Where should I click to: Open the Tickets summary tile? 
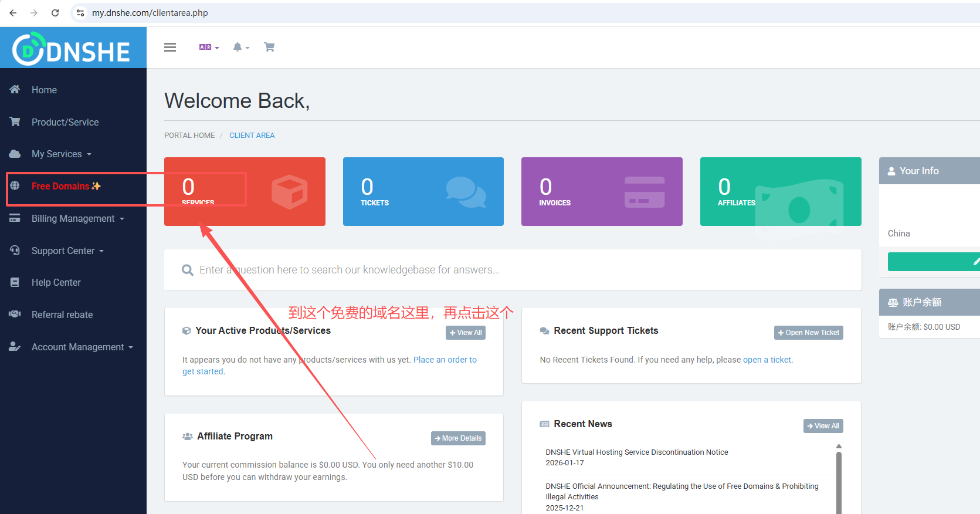[423, 191]
